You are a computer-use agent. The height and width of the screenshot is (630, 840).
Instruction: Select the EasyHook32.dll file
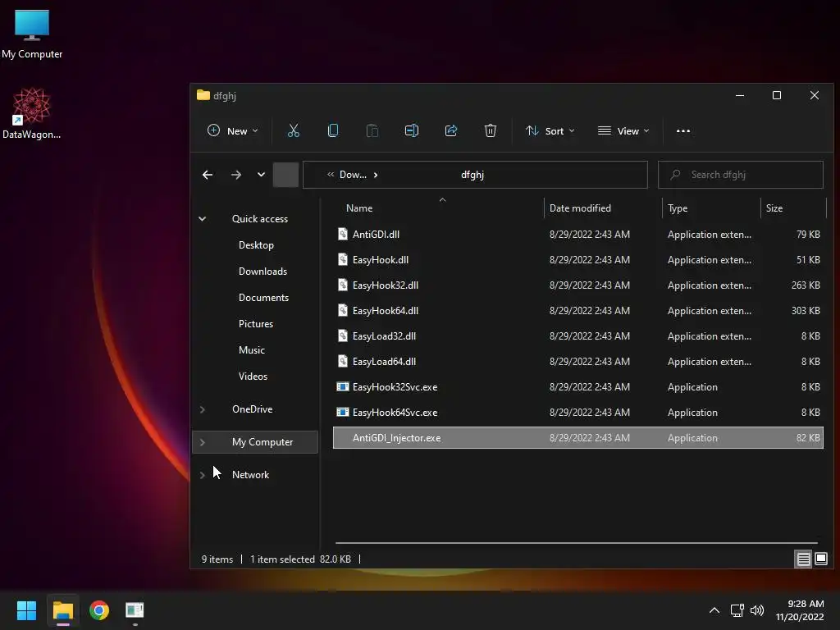click(x=578, y=285)
